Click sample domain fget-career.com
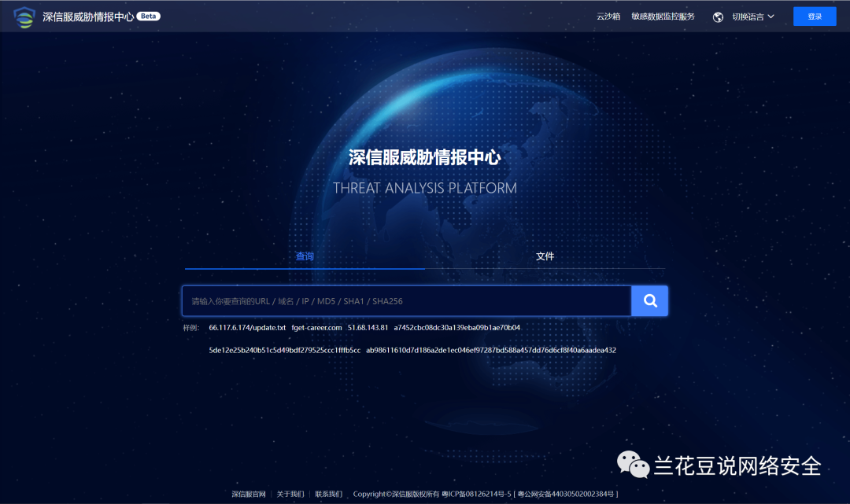 pos(316,328)
